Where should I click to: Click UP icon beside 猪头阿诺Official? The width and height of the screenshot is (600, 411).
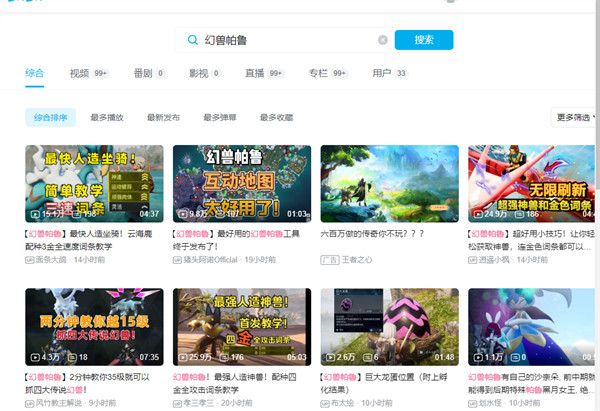click(177, 260)
